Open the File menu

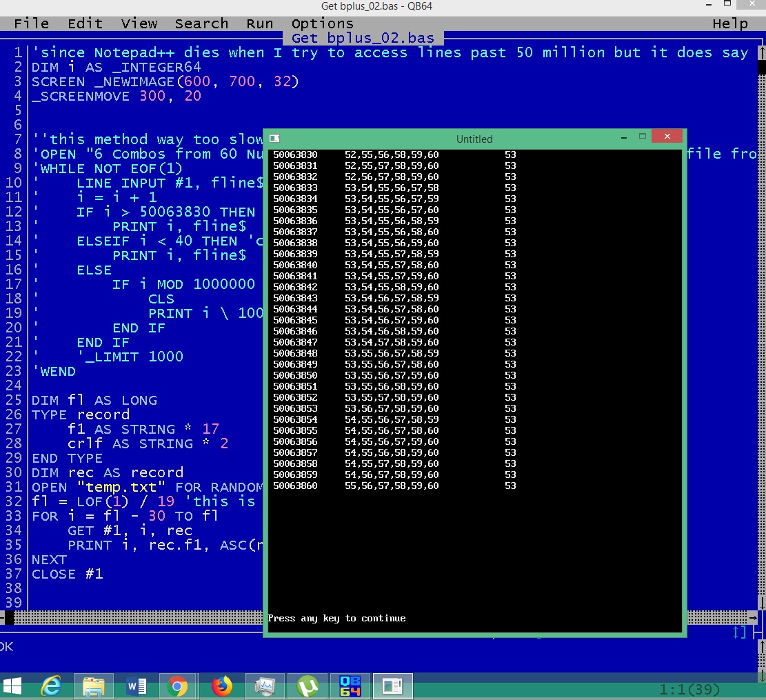tap(32, 23)
